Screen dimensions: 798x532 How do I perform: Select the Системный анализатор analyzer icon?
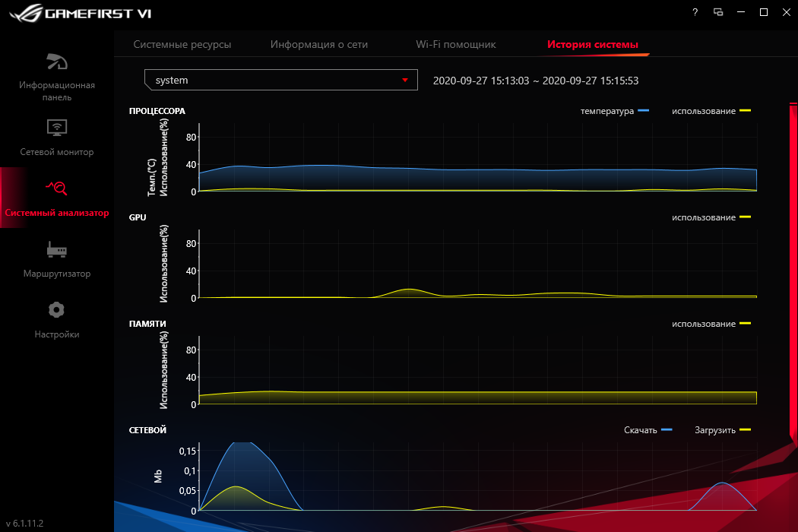pyautogui.click(x=56, y=188)
